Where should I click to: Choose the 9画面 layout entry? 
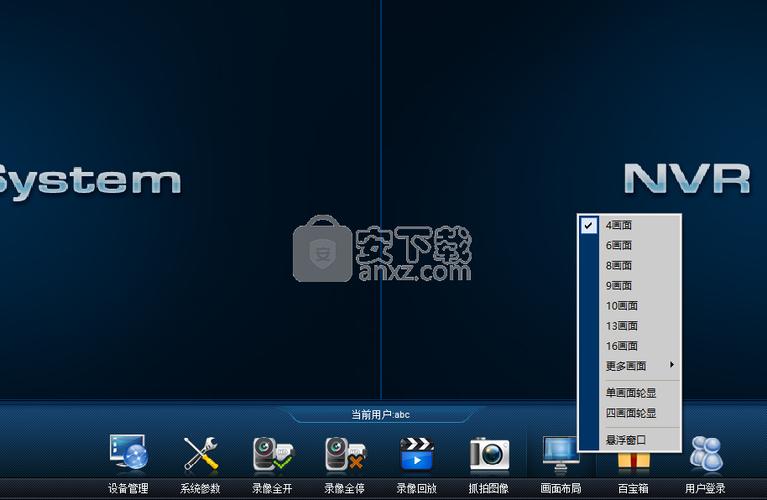(x=630, y=286)
